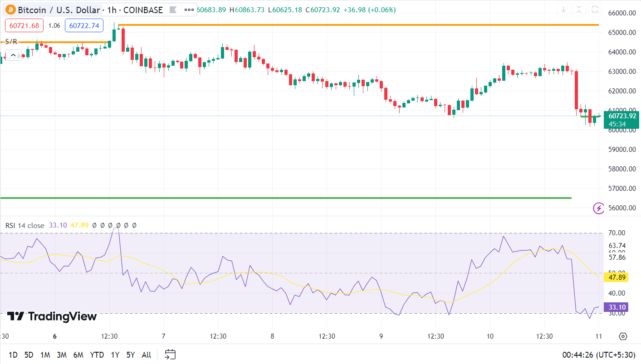Open the go-to-date calendar icon

[170, 354]
